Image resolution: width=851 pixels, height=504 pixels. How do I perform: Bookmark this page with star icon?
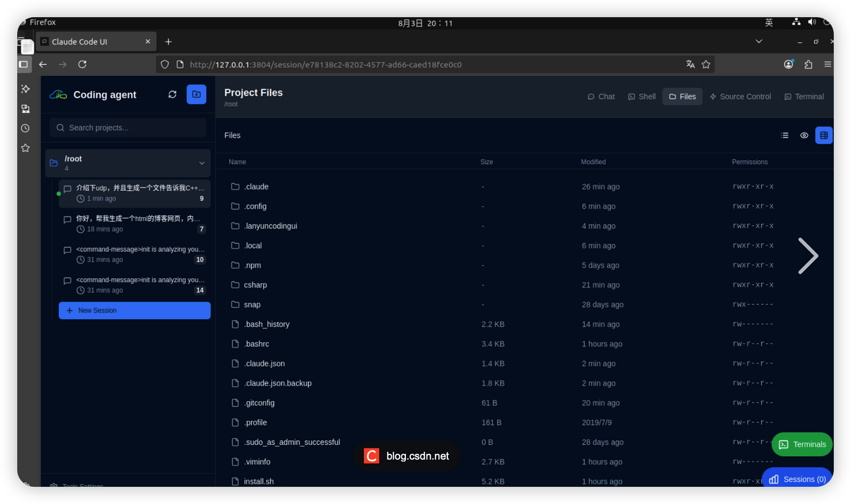pos(706,64)
